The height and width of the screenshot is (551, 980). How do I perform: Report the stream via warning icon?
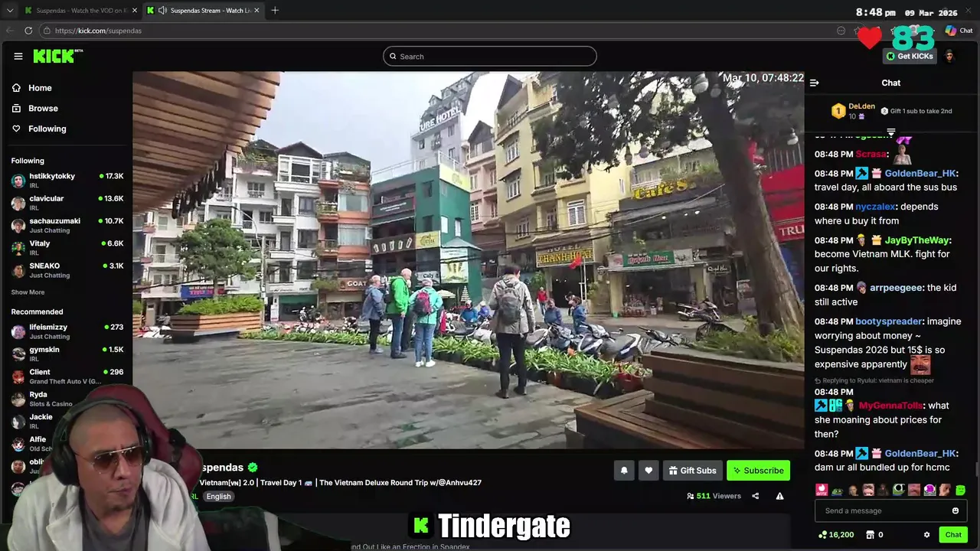pos(779,496)
